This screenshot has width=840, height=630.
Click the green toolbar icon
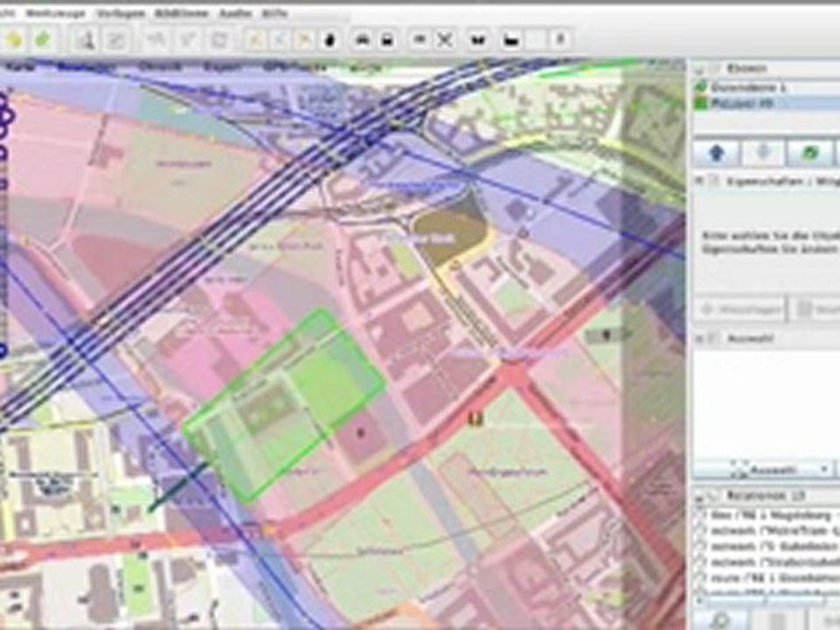coord(43,39)
